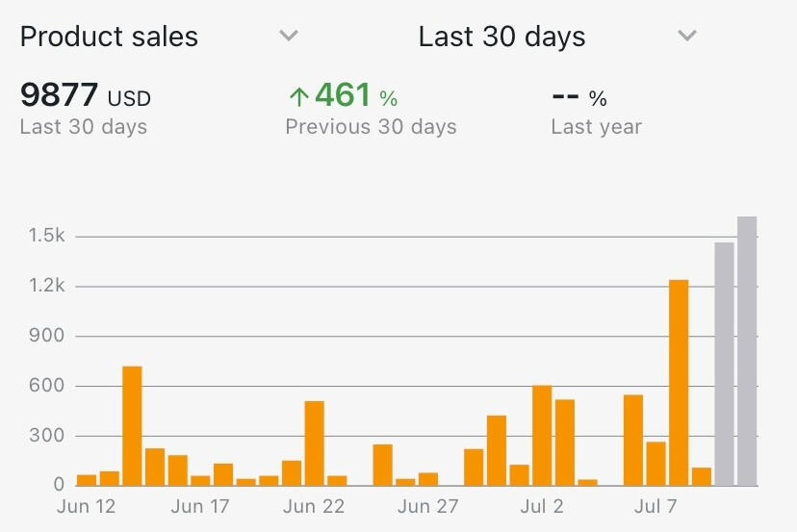Open the Product sales dropdown chevron

click(288, 37)
